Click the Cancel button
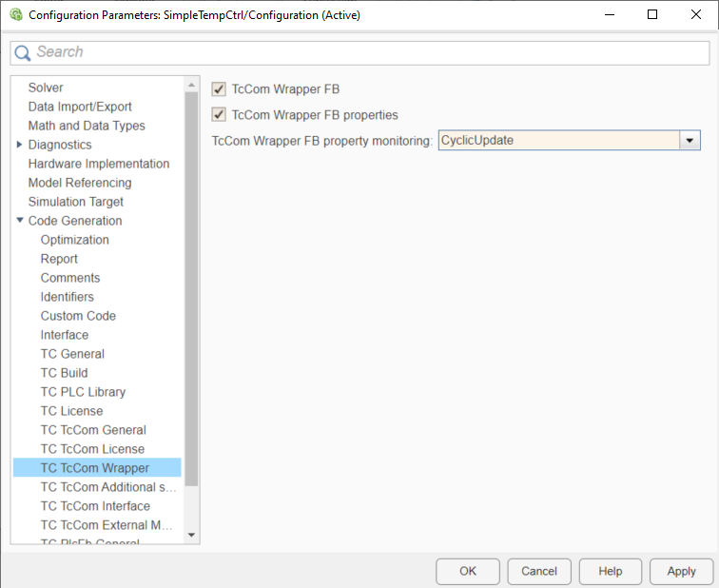The width and height of the screenshot is (719, 588). [539, 572]
